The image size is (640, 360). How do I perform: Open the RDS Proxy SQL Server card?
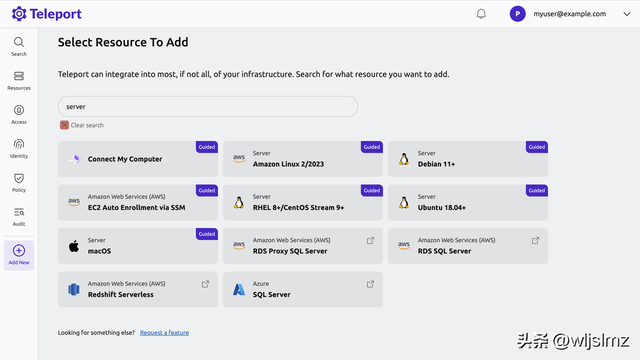tap(303, 246)
